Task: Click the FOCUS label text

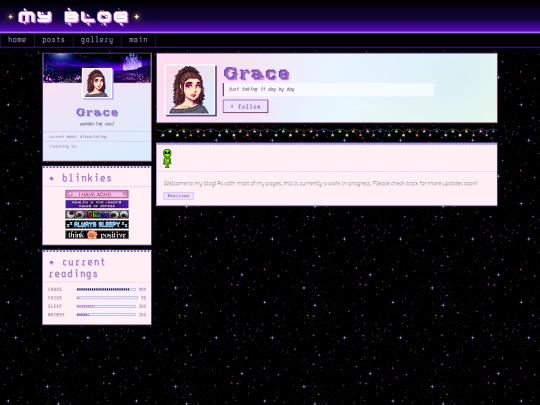Action: pos(55,298)
